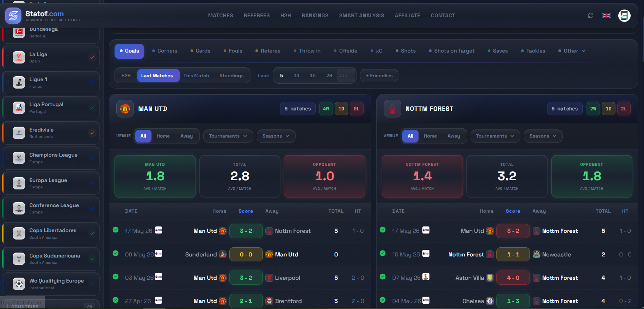Click the green status check for Sunderland match

pos(116,253)
